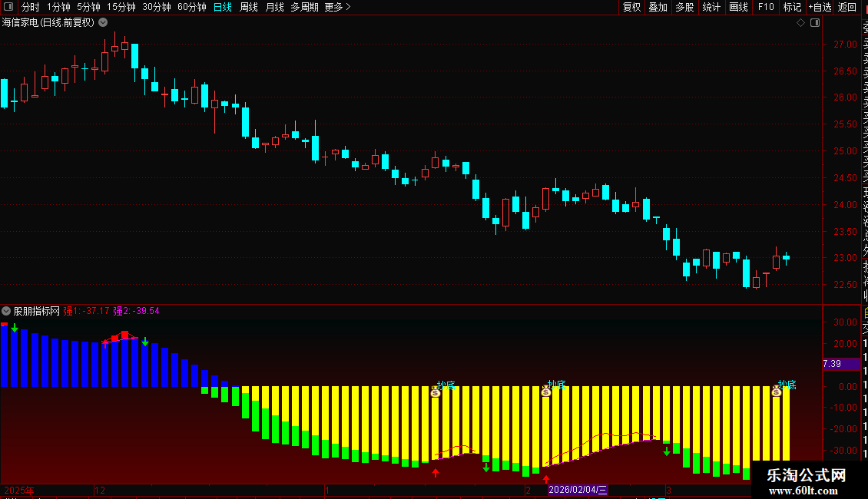Viewport: 868px width, 499px height.
Task: Switch chart to 月线 monthly
Action: [274, 7]
